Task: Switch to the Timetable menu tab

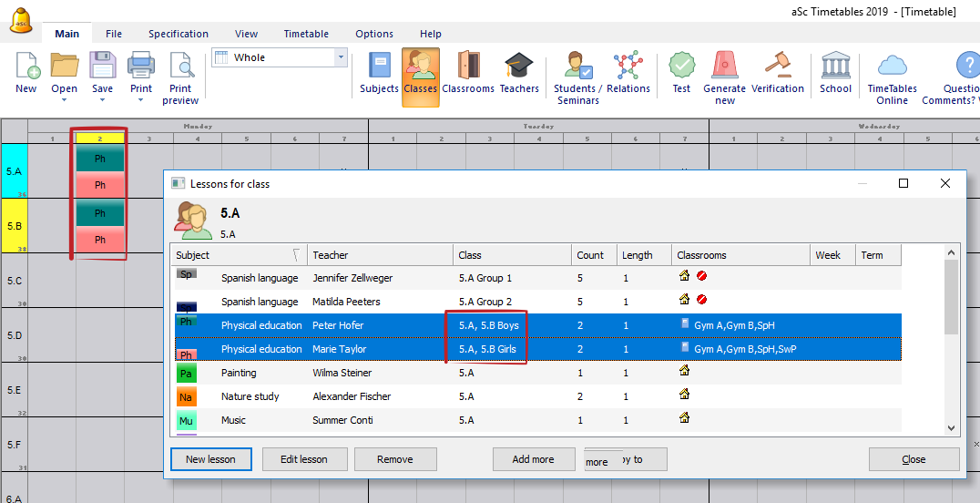Action: (306, 34)
